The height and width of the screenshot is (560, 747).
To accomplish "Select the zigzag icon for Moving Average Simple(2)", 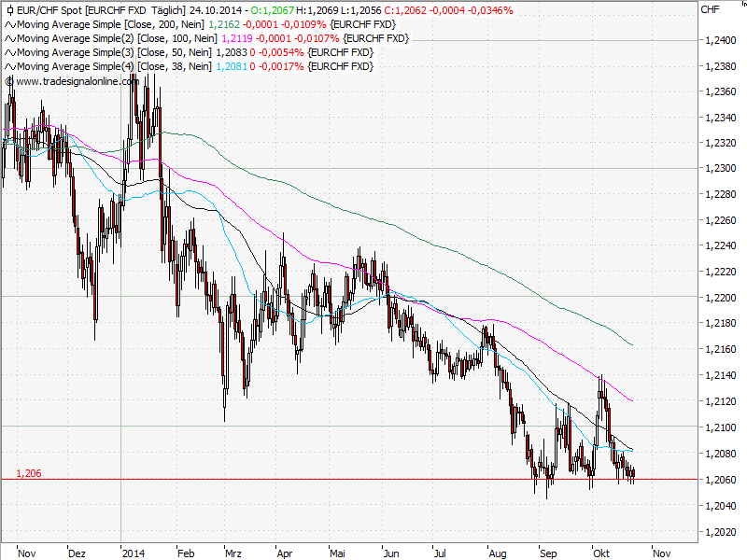I will click(x=9, y=38).
